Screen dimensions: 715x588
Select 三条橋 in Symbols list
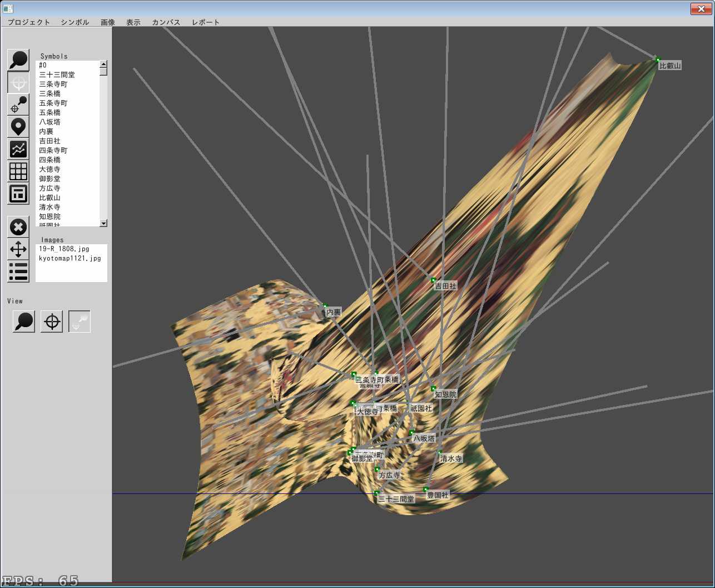point(49,93)
